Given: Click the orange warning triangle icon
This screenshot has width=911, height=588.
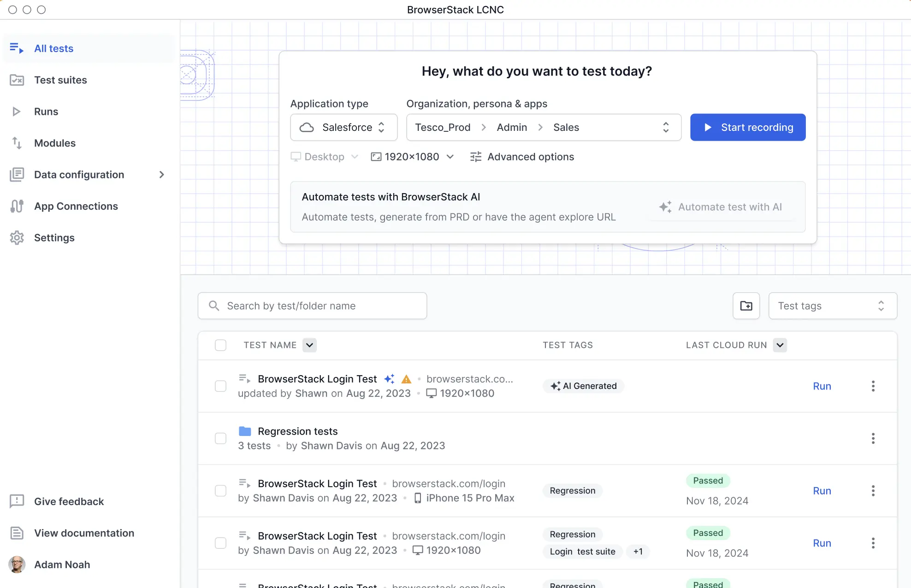Looking at the screenshot, I should coord(406,379).
